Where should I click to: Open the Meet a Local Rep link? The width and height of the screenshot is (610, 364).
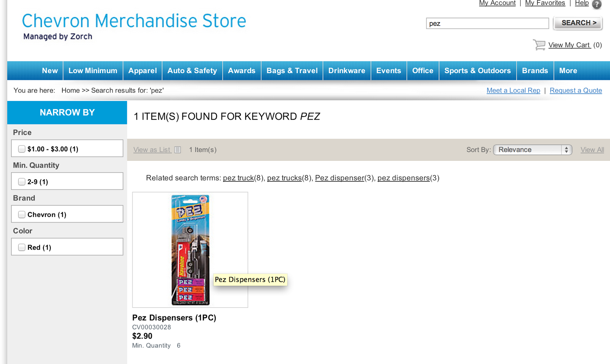click(513, 90)
